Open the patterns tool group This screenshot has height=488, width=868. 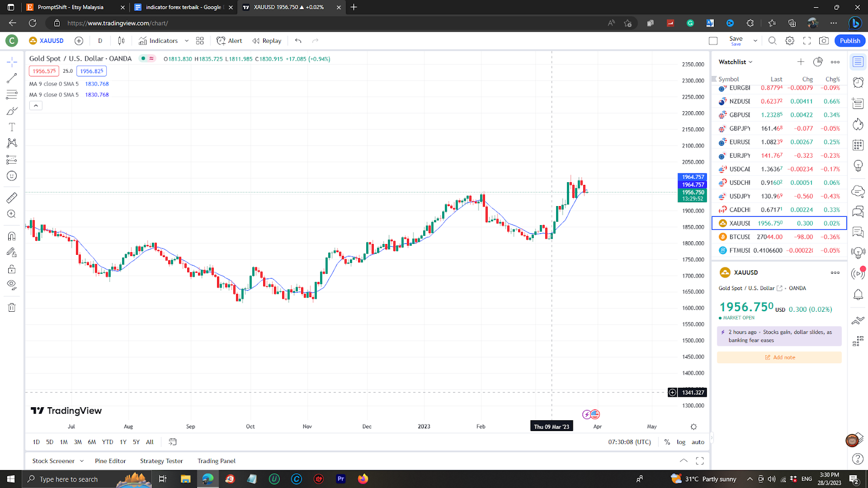click(x=12, y=143)
